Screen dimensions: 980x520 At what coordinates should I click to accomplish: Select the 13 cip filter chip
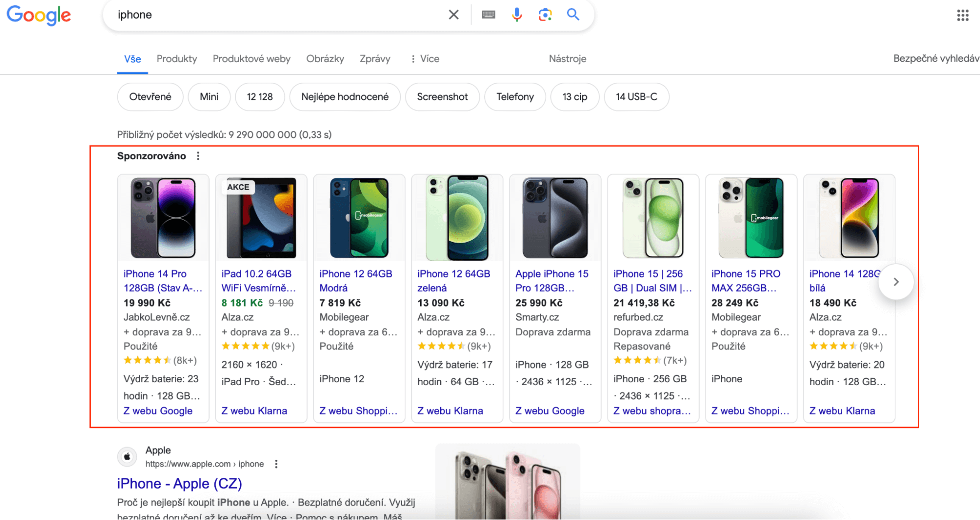coord(575,97)
